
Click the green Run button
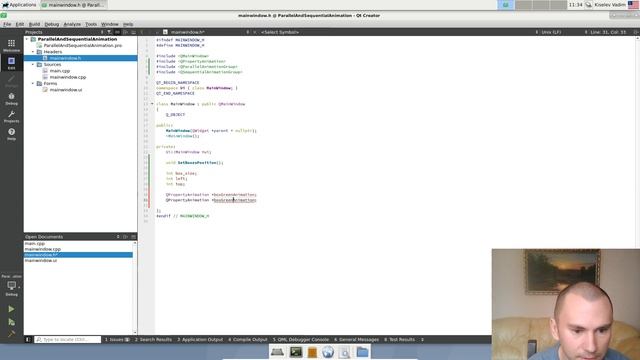click(11, 309)
